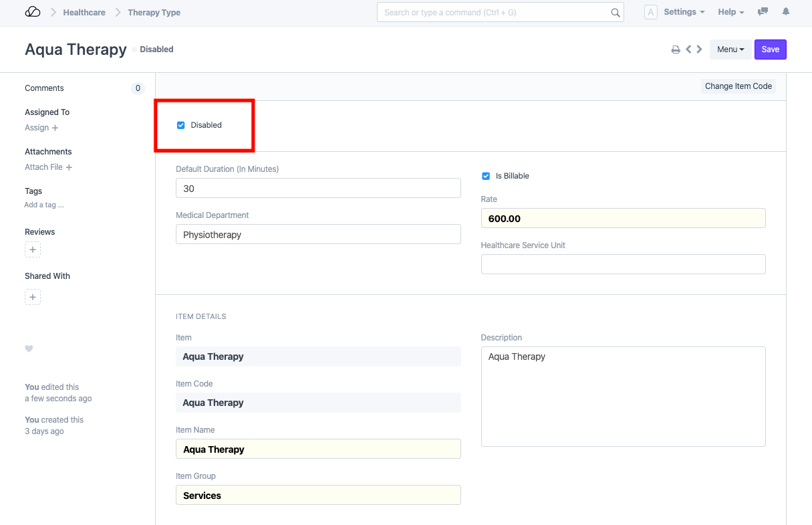Toggle the Is Billable checkbox
The width and height of the screenshot is (812, 525).
pyautogui.click(x=486, y=176)
